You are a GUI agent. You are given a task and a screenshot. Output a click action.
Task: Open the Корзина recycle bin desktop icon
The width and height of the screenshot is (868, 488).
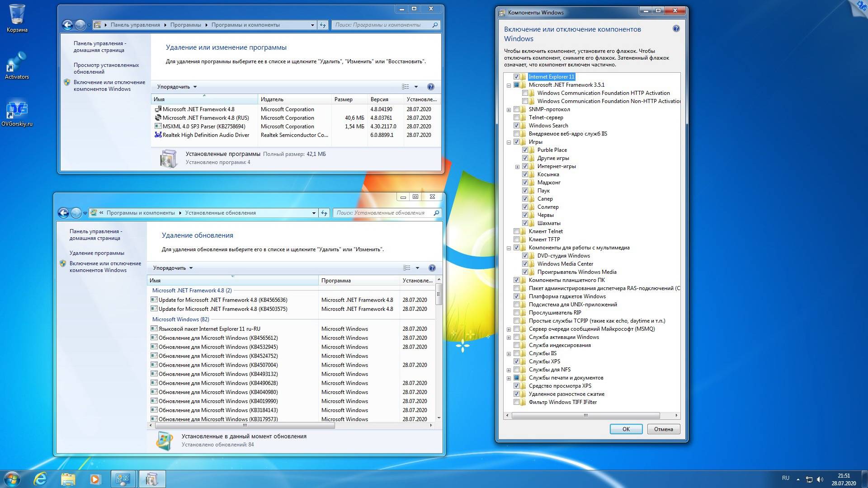coord(17,19)
